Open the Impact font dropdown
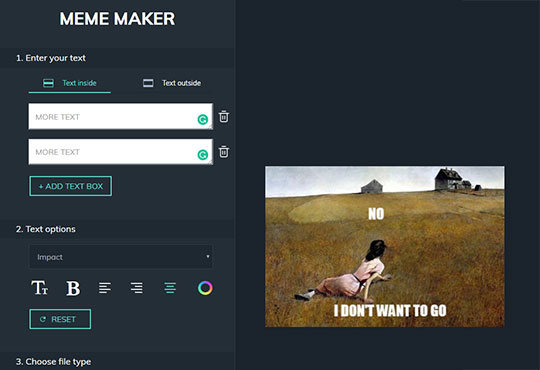 [121, 257]
